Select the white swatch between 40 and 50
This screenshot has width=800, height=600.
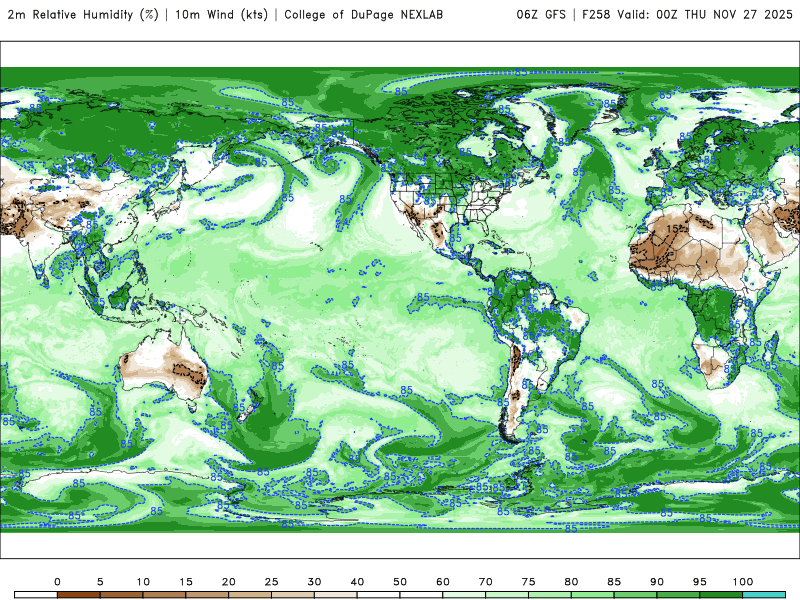(379, 595)
